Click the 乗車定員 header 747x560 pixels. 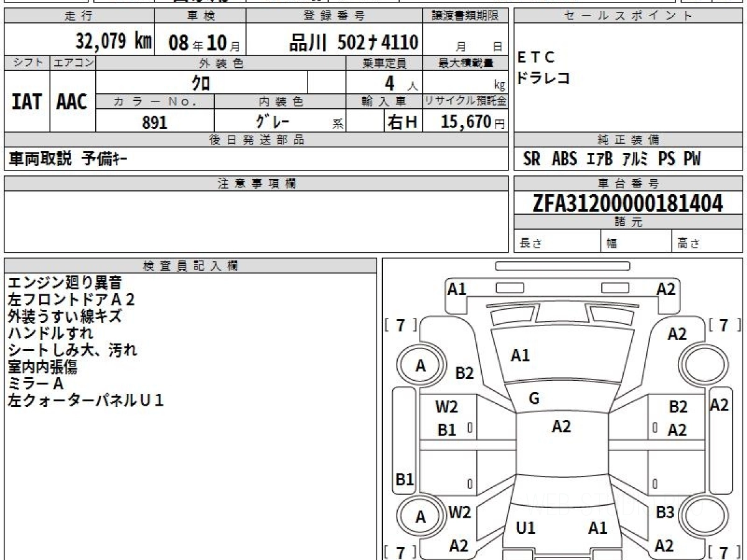(x=384, y=63)
